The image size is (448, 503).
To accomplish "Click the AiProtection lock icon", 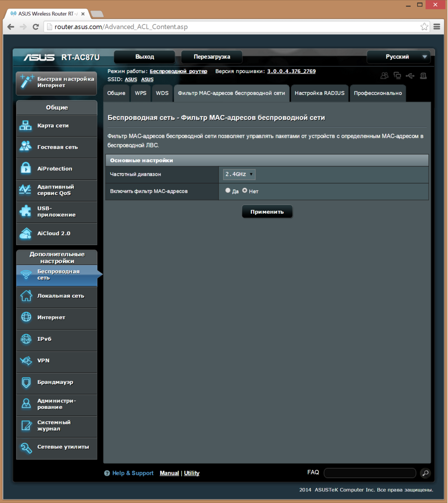I will [x=25, y=169].
